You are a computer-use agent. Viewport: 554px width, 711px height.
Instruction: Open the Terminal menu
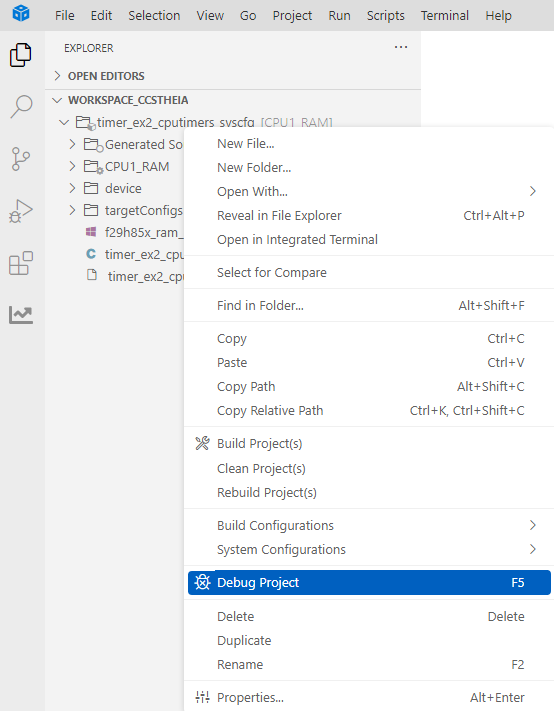[x=445, y=15]
